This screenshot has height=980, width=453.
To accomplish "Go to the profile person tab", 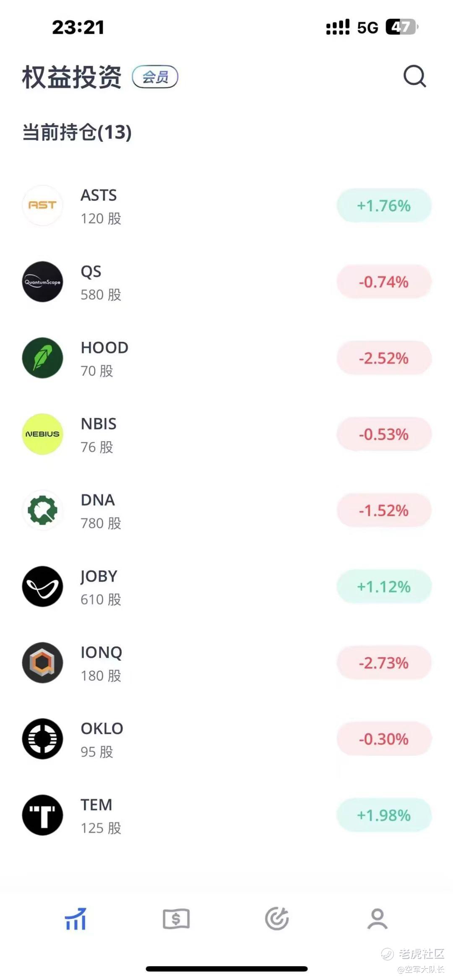I will [x=377, y=919].
